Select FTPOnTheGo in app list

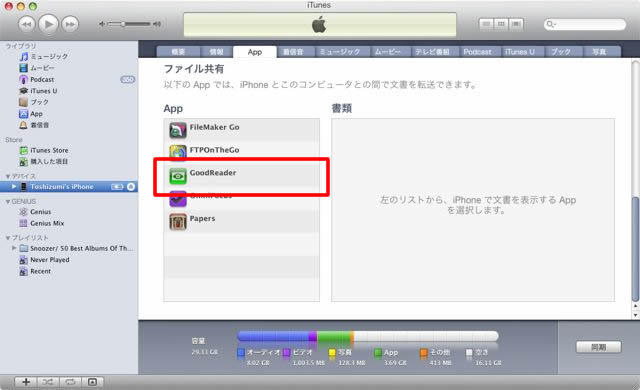tap(242, 152)
